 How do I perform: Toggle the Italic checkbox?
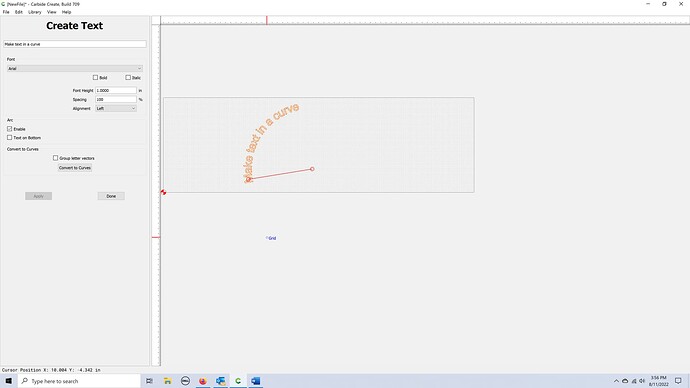point(128,77)
